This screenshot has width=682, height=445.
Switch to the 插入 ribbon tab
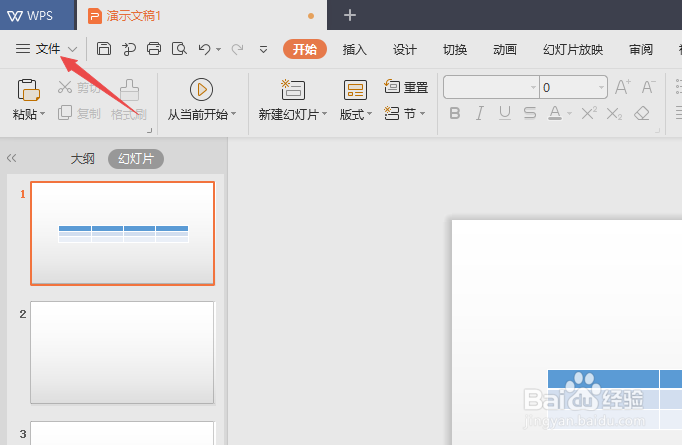354,50
